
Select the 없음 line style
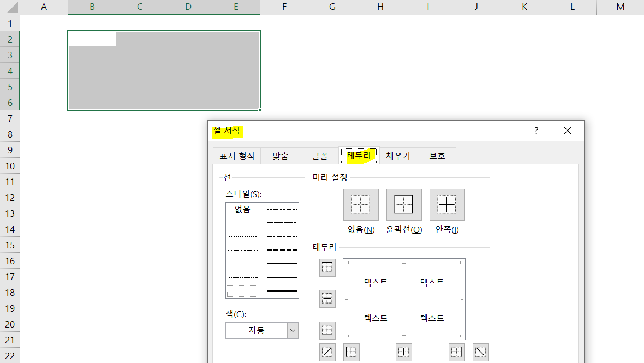tap(242, 209)
